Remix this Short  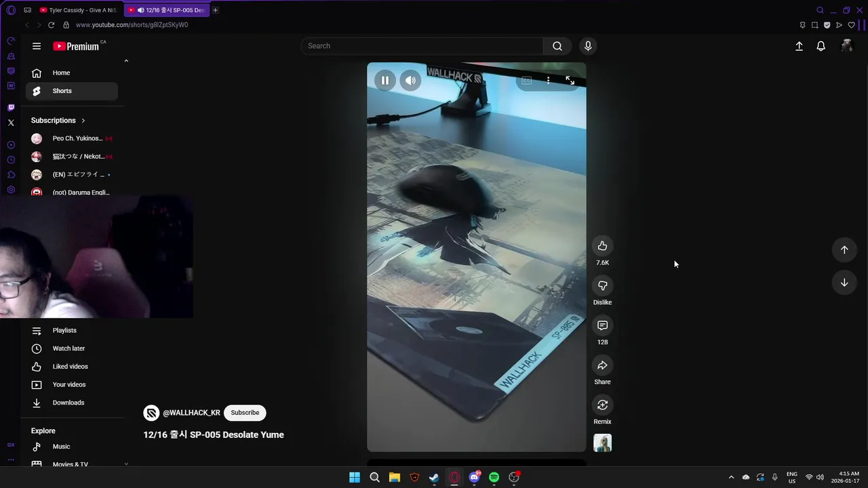point(602,405)
